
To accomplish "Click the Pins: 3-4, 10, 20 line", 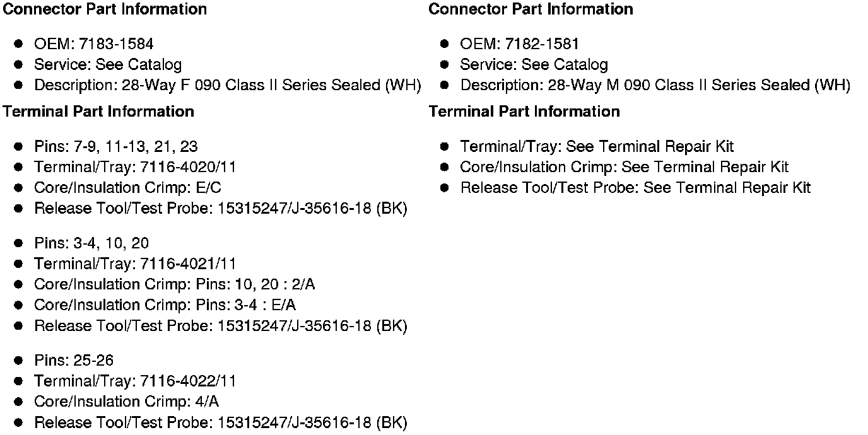I will point(91,243).
